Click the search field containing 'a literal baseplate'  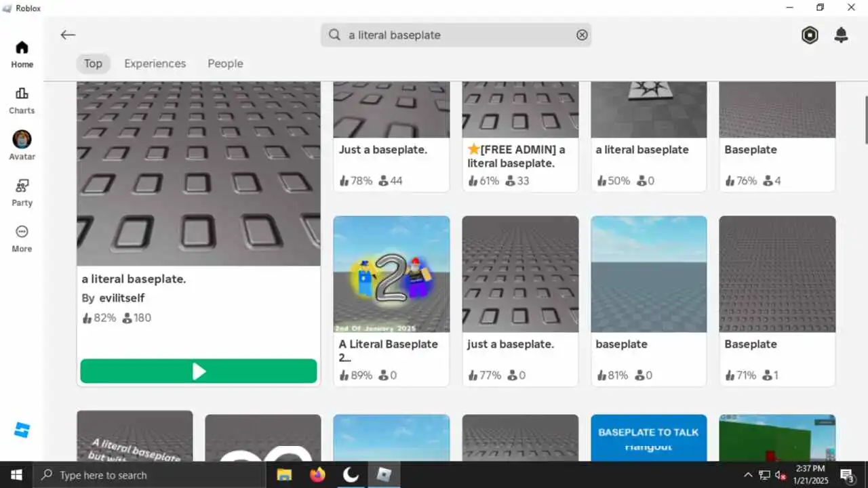(456, 35)
